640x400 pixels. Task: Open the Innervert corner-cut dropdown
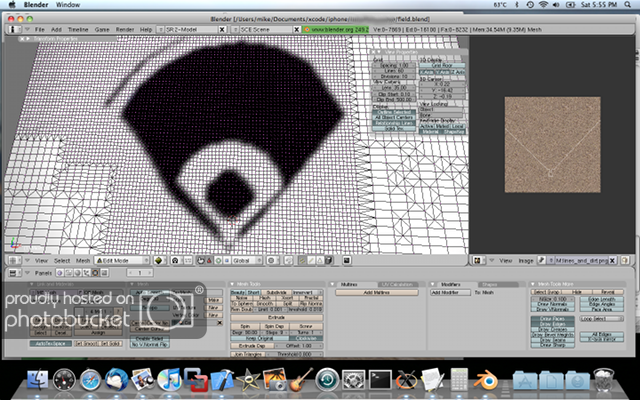(x=308, y=292)
